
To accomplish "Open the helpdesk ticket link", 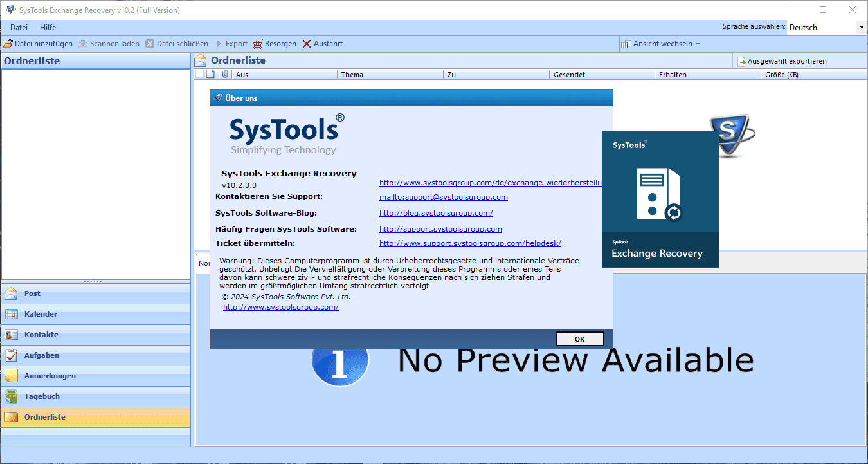I will (470, 243).
